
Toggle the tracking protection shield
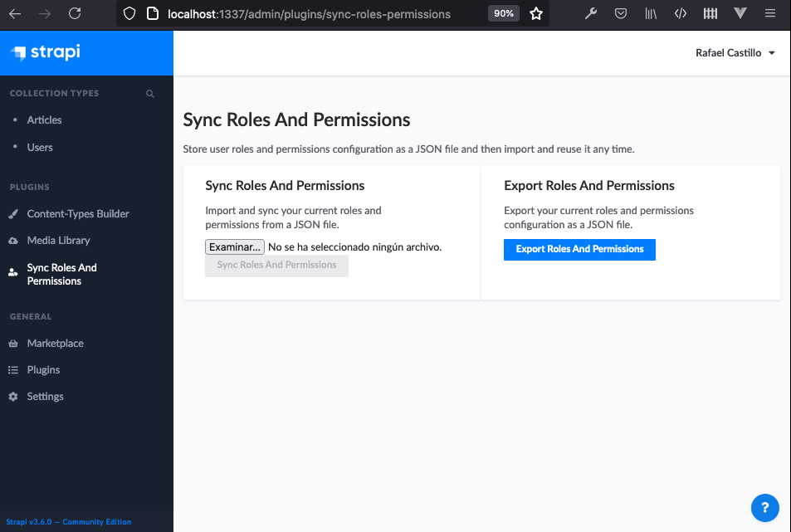click(129, 13)
